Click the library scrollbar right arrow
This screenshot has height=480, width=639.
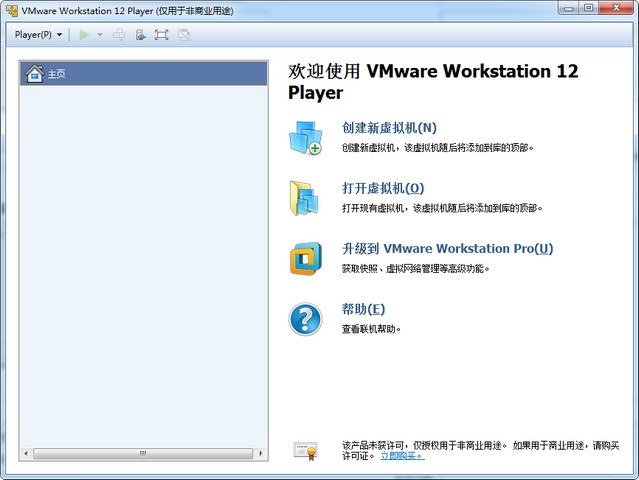[261, 453]
